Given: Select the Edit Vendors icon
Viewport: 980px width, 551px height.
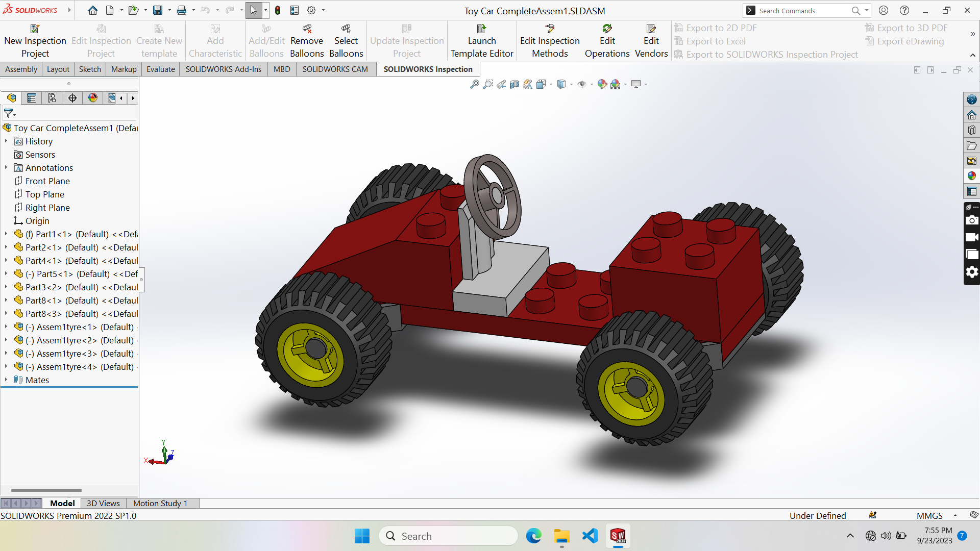Looking at the screenshot, I should pyautogui.click(x=651, y=29).
